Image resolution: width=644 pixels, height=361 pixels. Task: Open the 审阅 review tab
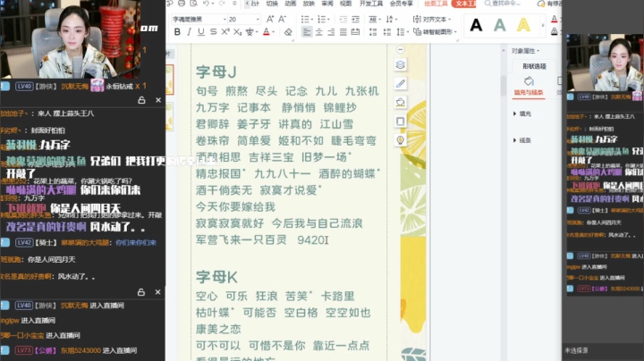point(327,4)
